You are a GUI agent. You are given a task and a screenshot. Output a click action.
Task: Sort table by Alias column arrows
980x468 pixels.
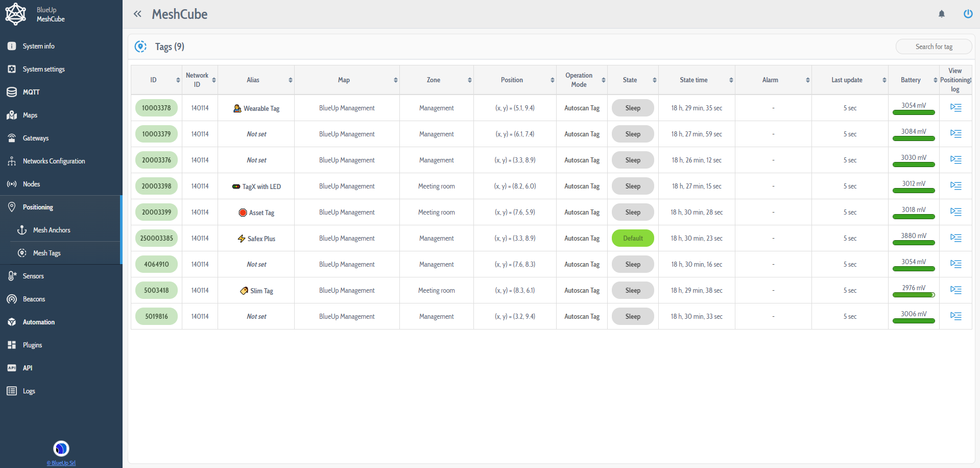coord(290,80)
